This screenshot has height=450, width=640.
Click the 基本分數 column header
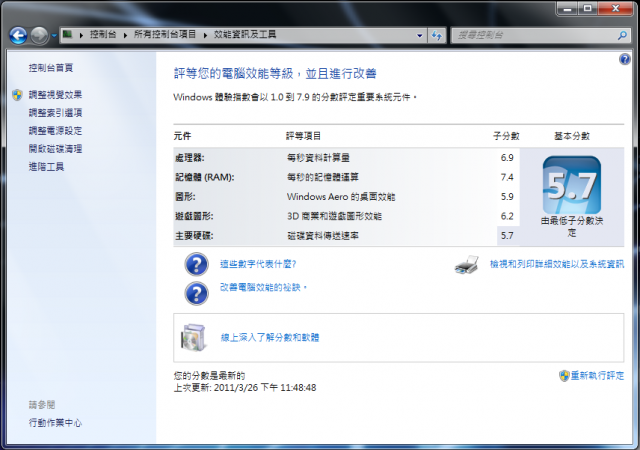(x=572, y=136)
